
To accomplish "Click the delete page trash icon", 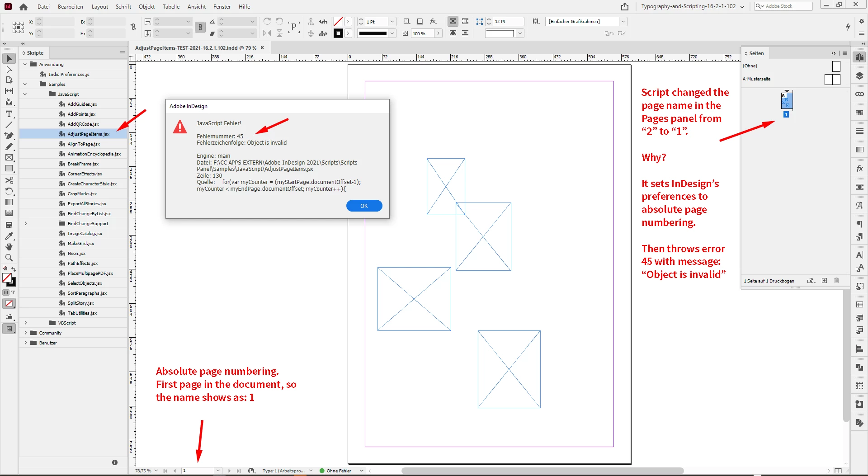I will (x=836, y=281).
